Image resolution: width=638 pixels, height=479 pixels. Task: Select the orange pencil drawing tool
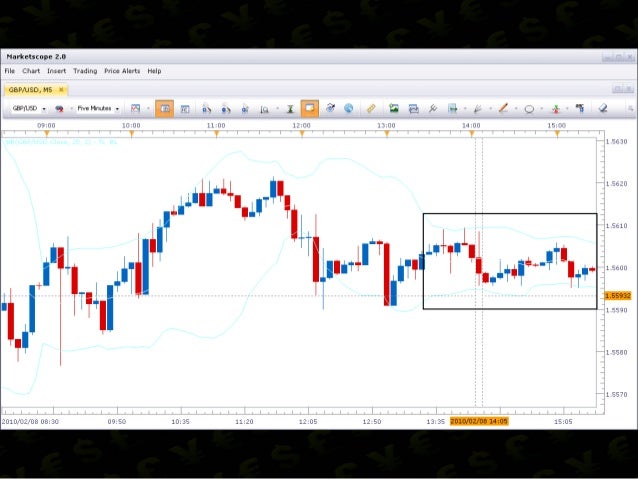pos(503,108)
